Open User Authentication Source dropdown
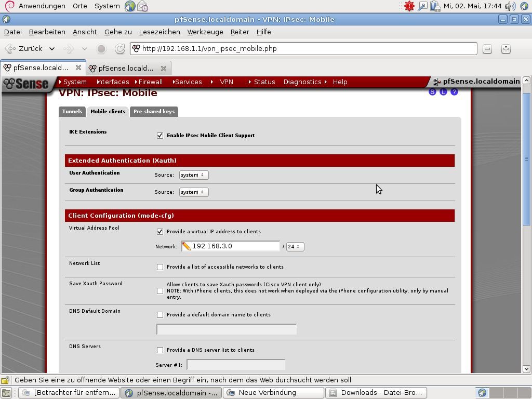 pos(194,175)
